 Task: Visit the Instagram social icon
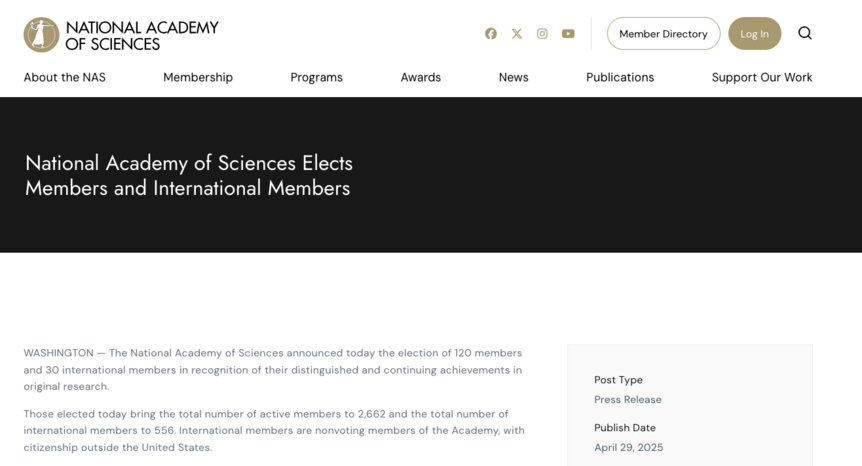click(x=542, y=34)
